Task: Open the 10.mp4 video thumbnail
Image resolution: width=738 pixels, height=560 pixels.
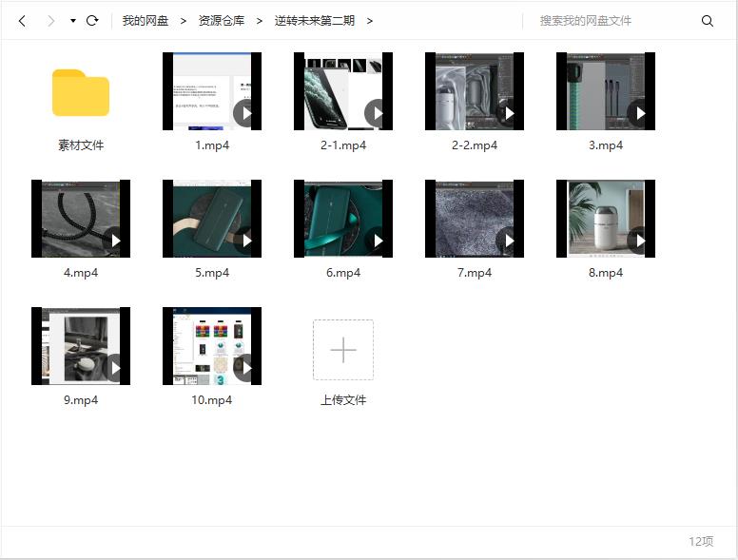Action: pyautogui.click(x=211, y=346)
